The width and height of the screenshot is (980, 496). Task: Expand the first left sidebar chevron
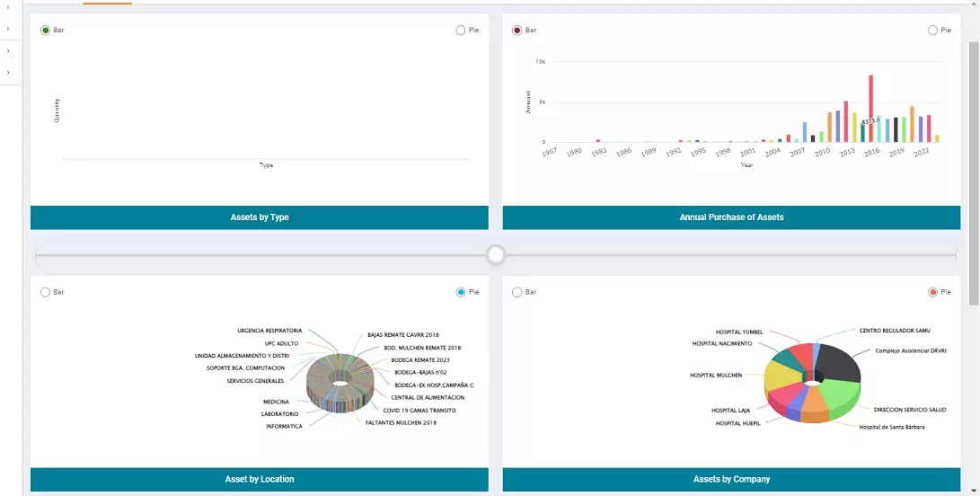(8, 7)
